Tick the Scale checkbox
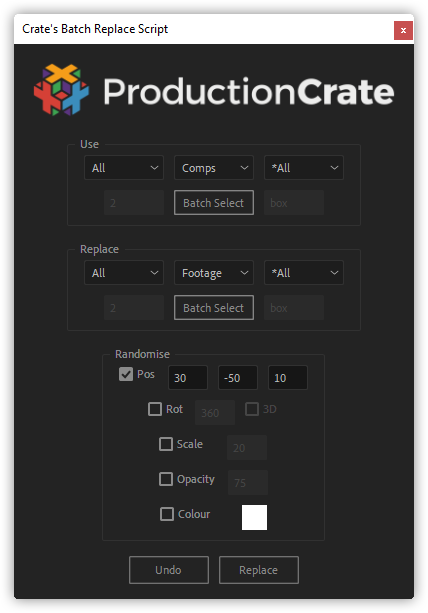The width and height of the screenshot is (428, 613). 166,444
